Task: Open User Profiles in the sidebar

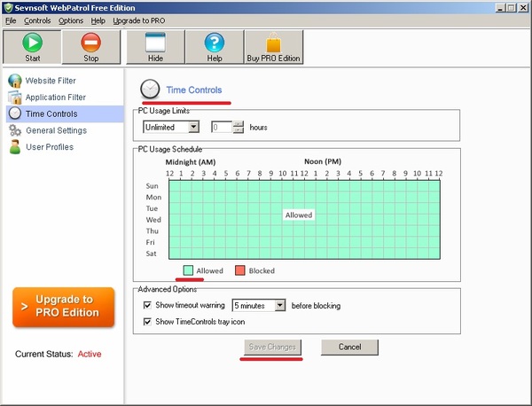Action: (x=49, y=147)
